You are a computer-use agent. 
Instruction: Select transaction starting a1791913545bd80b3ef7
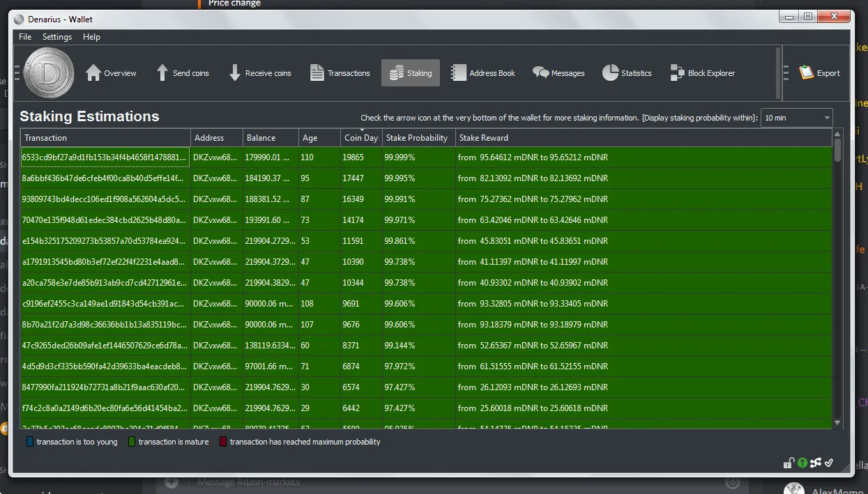point(105,262)
